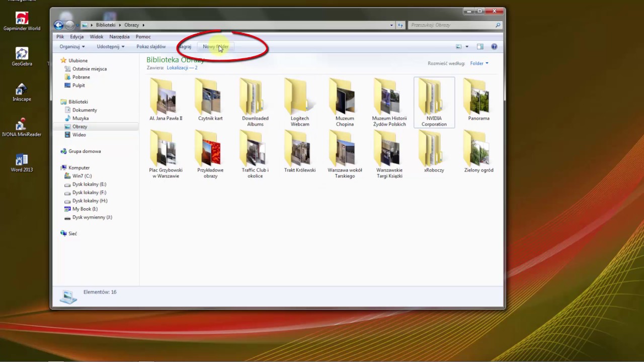This screenshot has height=362, width=644.
Task: Open the address bar history dropdown
Action: [x=391, y=25]
